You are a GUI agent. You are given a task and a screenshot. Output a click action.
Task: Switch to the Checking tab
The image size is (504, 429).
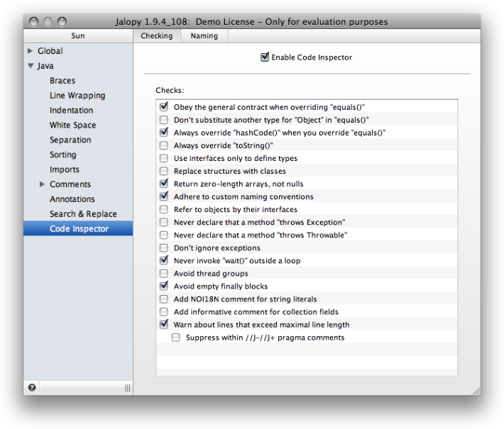[157, 35]
